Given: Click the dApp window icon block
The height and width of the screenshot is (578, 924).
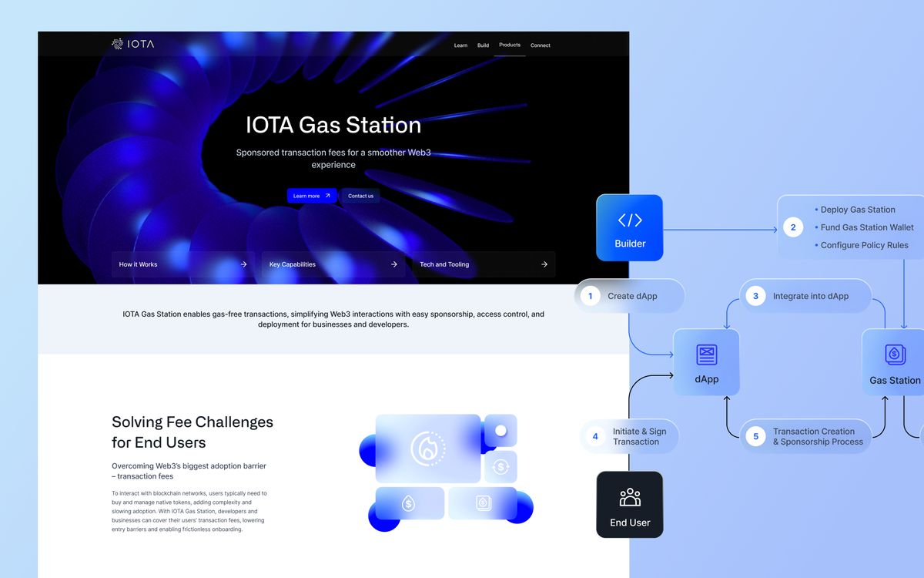Looking at the screenshot, I should coord(707,362).
